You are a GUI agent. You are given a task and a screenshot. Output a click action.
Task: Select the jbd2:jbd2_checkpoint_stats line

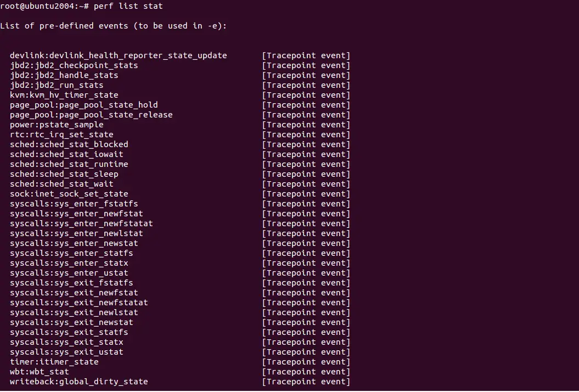tap(74, 65)
